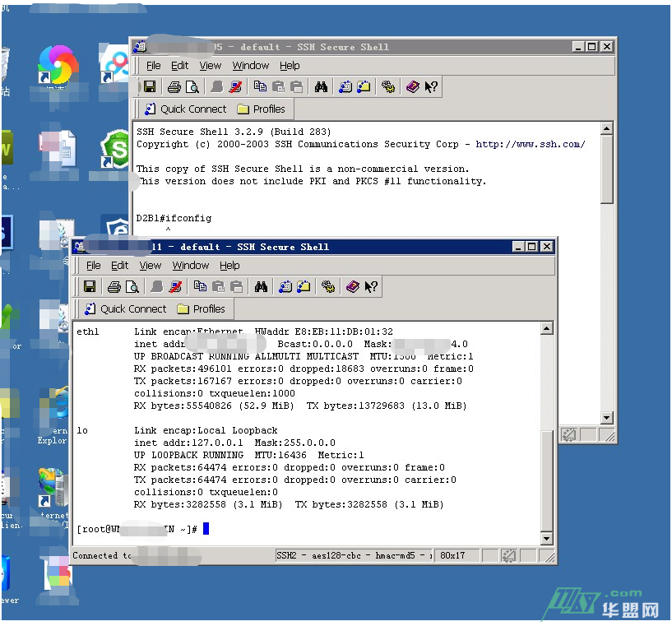Open New Terminal Window icon in back window

345,86
